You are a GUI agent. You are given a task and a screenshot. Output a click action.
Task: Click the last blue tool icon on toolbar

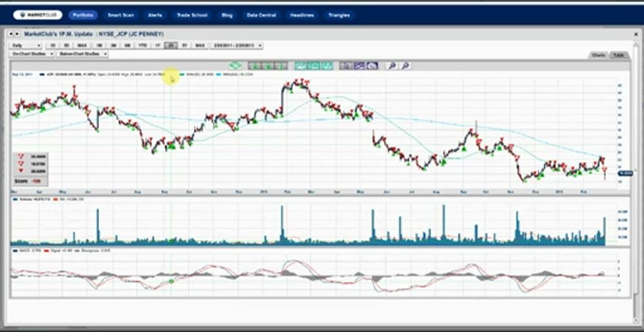(x=372, y=66)
